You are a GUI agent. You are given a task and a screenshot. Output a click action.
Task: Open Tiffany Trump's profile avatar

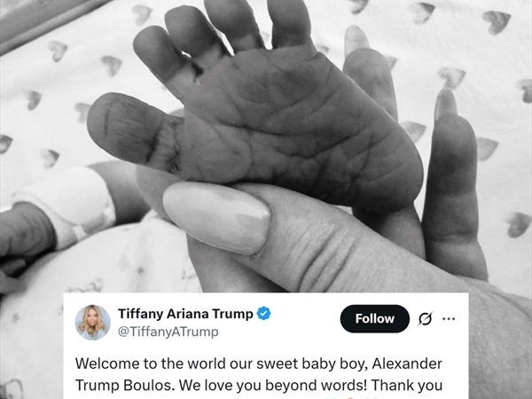point(92,323)
